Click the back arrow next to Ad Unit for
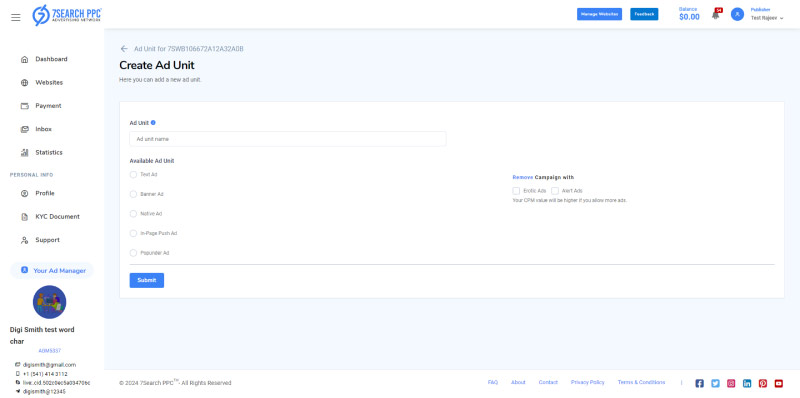 point(124,48)
